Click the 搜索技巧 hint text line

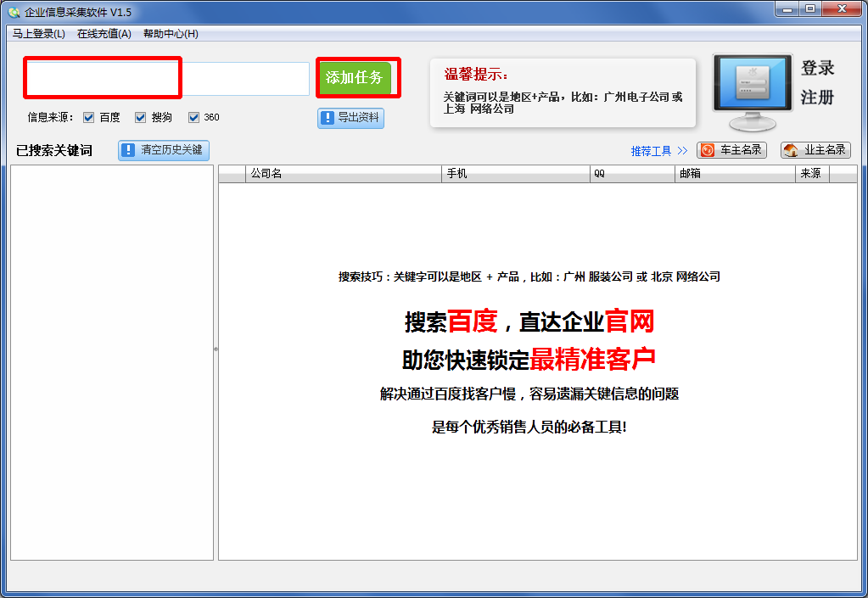tap(529, 277)
